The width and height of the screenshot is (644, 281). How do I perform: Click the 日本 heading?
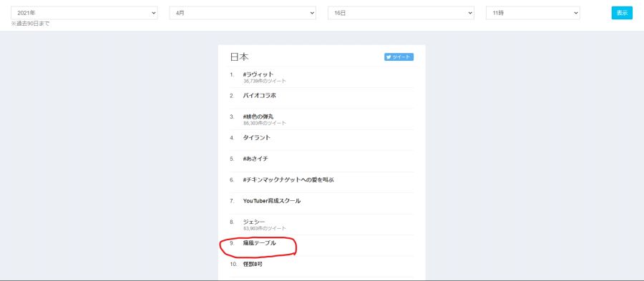click(240, 57)
